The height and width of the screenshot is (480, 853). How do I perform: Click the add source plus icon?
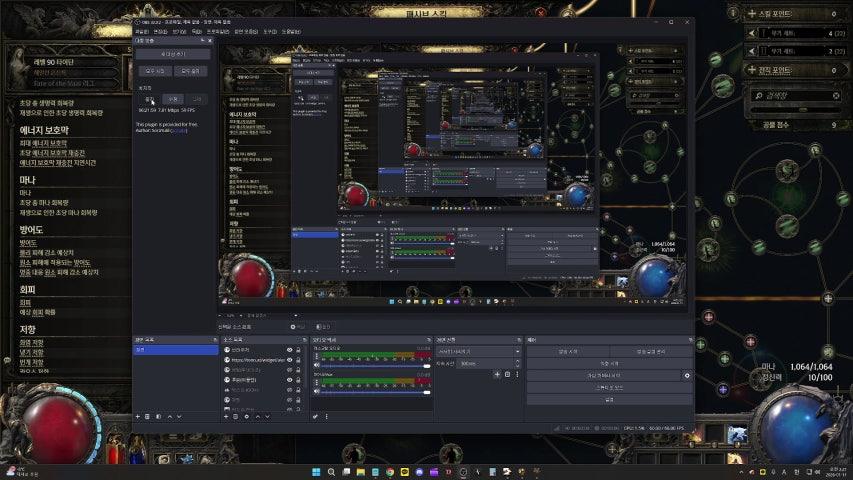225,416
